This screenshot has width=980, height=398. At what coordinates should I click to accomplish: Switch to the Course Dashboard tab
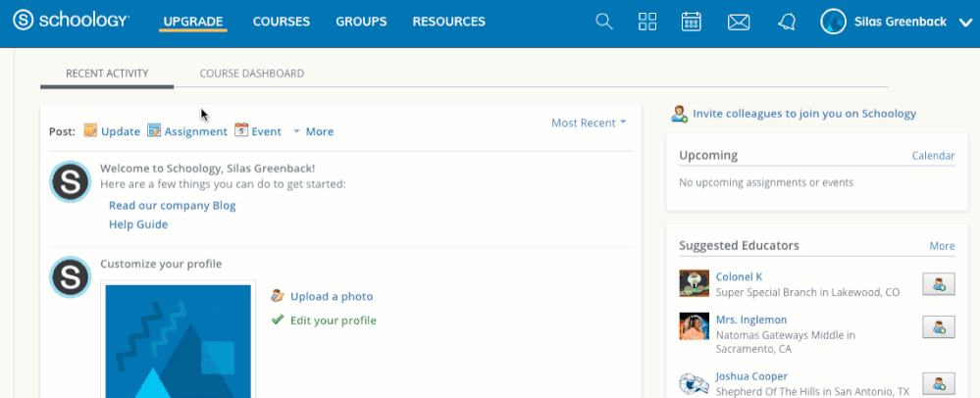click(x=252, y=74)
